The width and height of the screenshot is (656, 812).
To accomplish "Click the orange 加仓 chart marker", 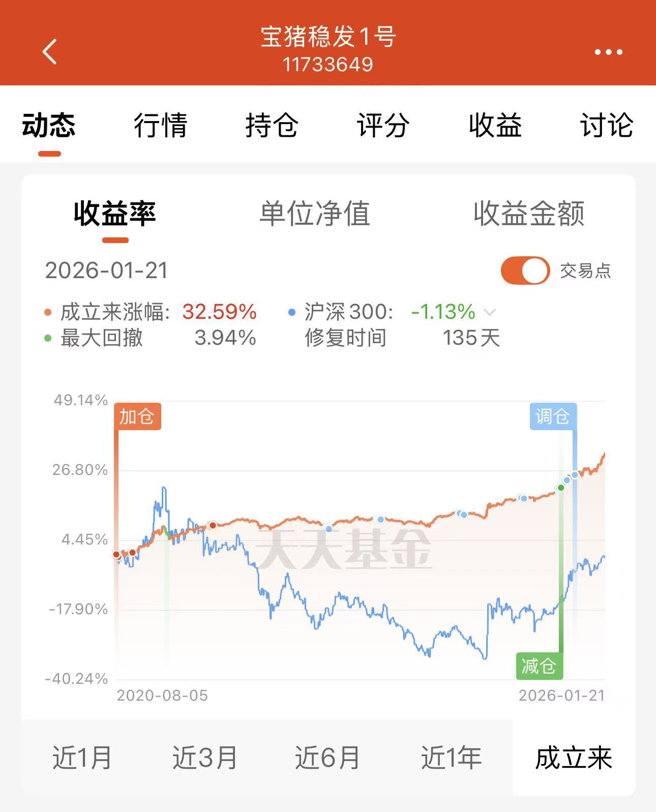I will pyautogui.click(x=137, y=416).
